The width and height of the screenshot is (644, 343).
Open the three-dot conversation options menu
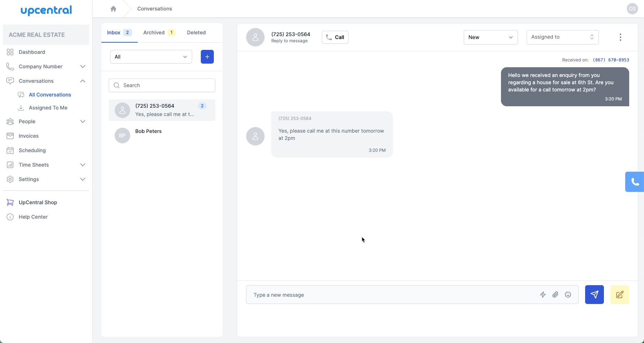(x=620, y=37)
